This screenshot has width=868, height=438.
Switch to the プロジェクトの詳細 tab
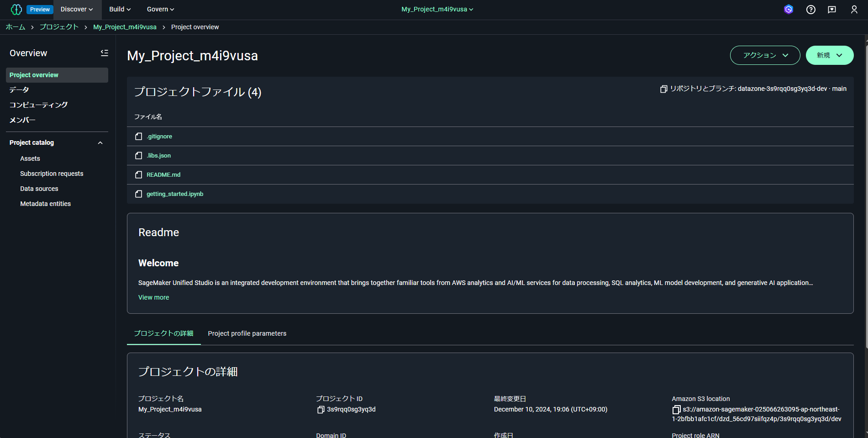tap(164, 333)
